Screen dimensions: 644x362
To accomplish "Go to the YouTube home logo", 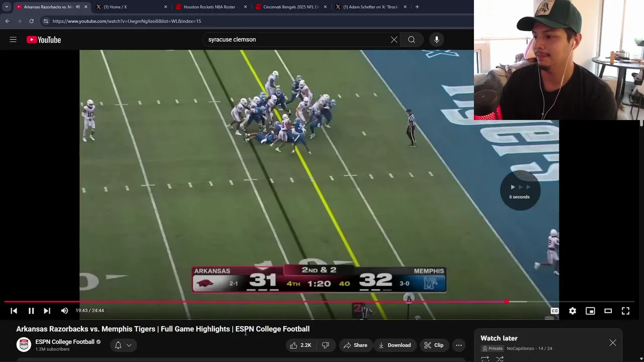I will point(44,40).
